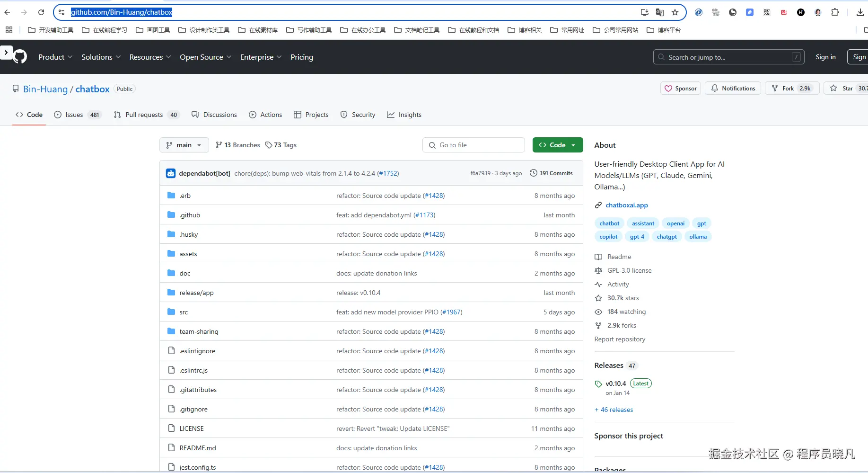The height and width of the screenshot is (473, 868).
Task: Open the browser translate icon
Action: [660, 12]
